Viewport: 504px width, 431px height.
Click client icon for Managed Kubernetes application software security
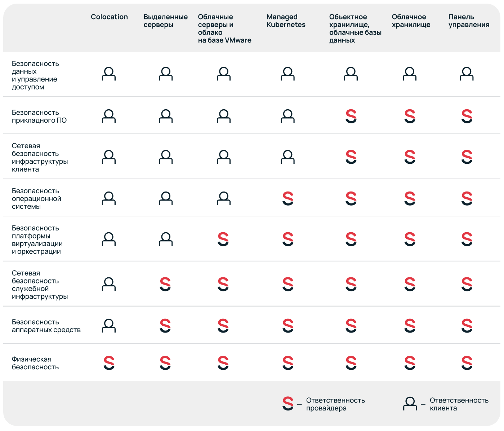pos(288,116)
